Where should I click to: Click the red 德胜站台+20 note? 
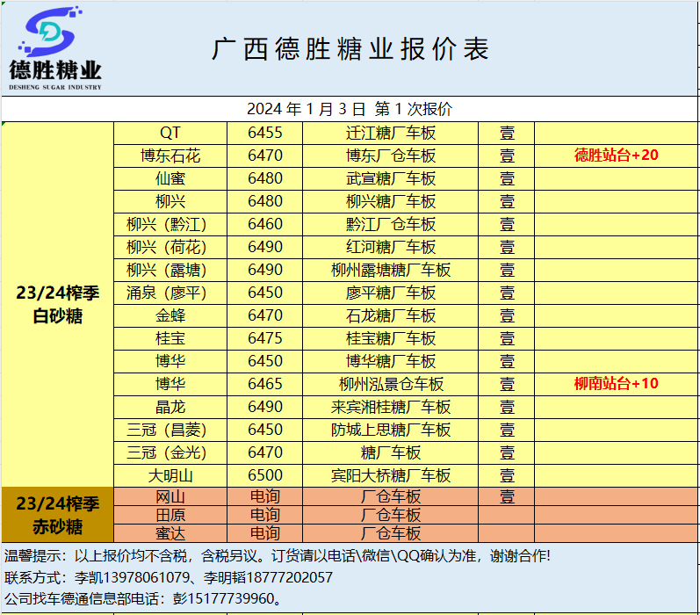pyautogui.click(x=617, y=156)
